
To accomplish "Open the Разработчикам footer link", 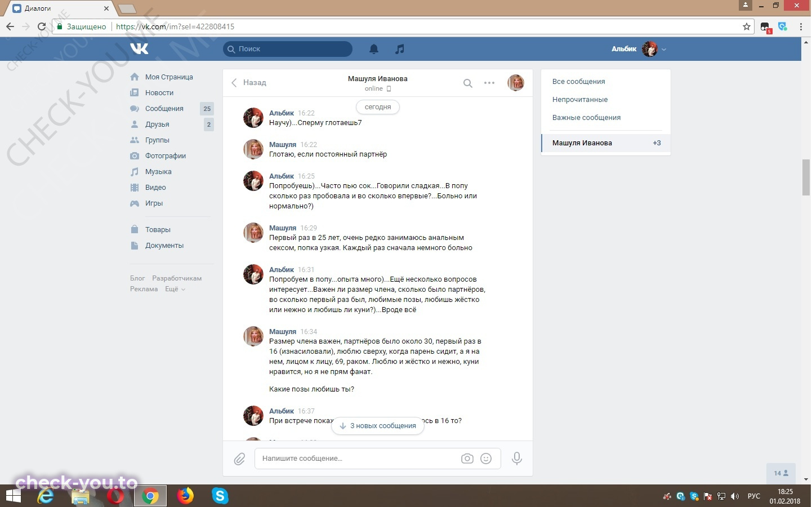I will pos(177,278).
